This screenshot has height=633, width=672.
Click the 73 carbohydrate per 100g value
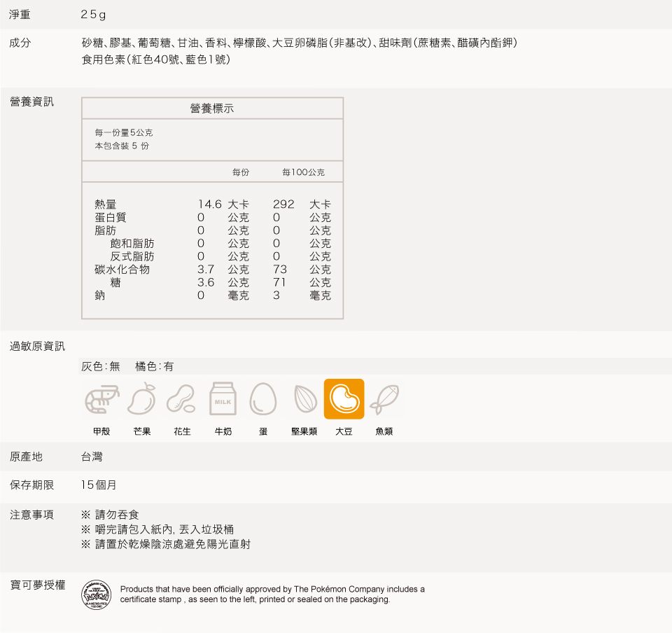280,269
